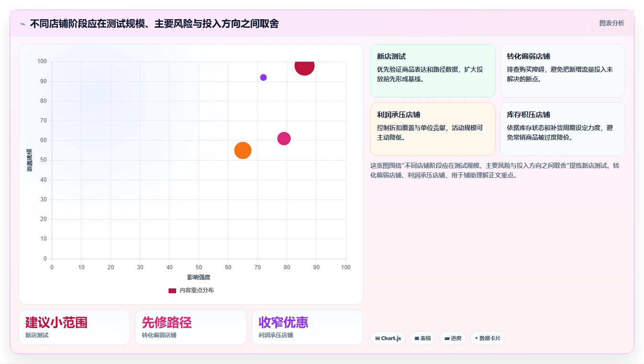Click the pink bubble near value 61
The image size is (644, 364).
(x=284, y=139)
